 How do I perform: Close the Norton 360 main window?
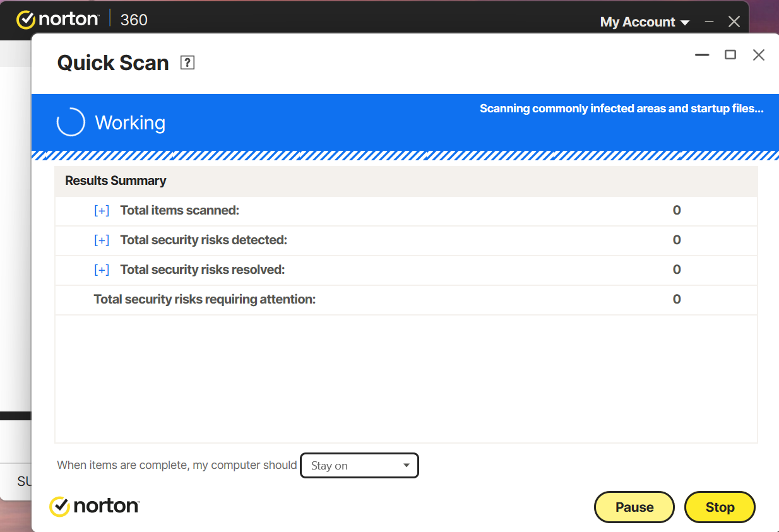click(734, 22)
